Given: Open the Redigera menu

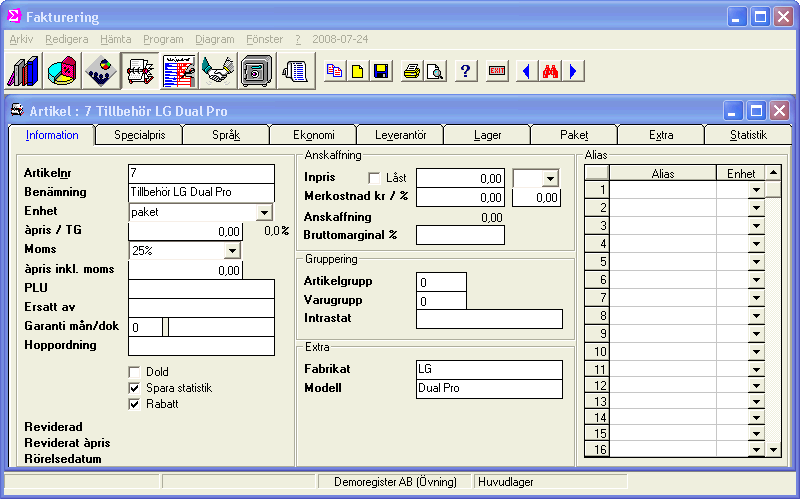Looking at the screenshot, I should coord(67,38).
